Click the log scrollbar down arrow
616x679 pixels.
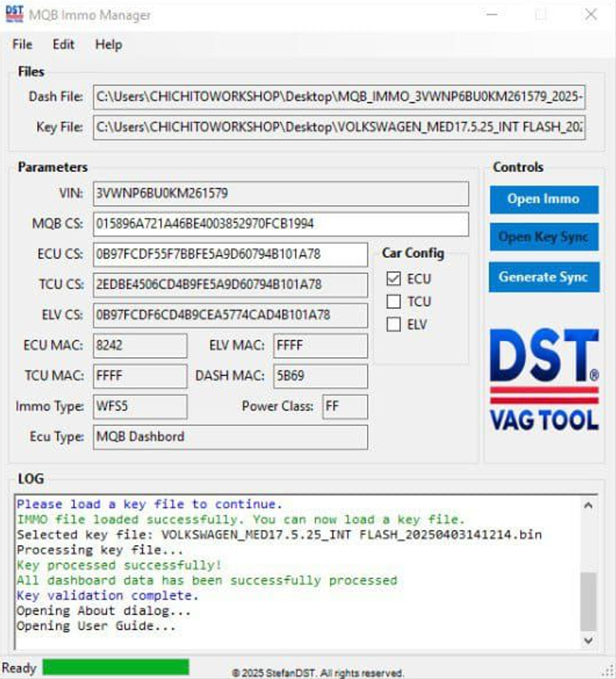[588, 640]
